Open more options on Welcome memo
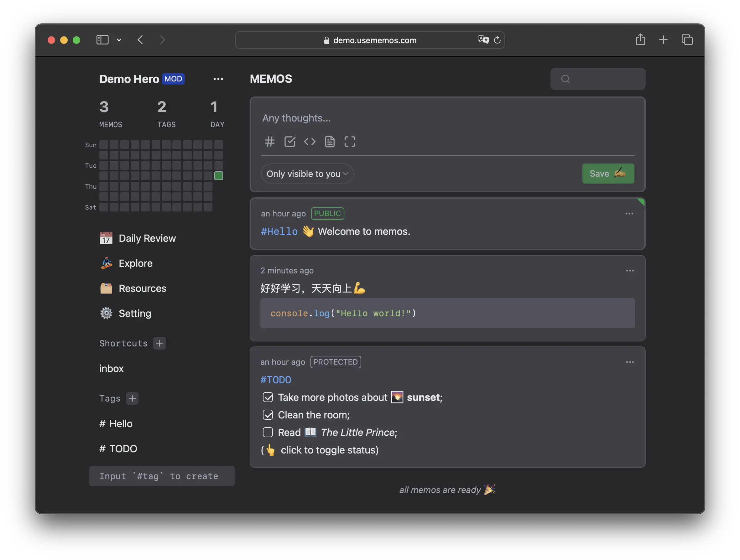This screenshot has height=560, width=740. click(629, 214)
